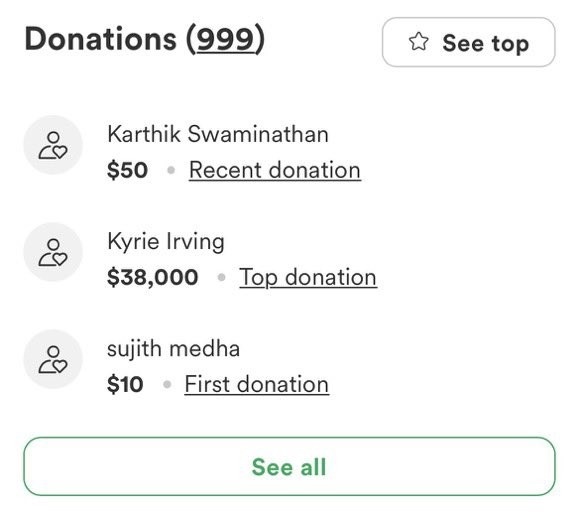579x513 pixels.
Task: Open the 999 donations count link
Action: (x=226, y=39)
